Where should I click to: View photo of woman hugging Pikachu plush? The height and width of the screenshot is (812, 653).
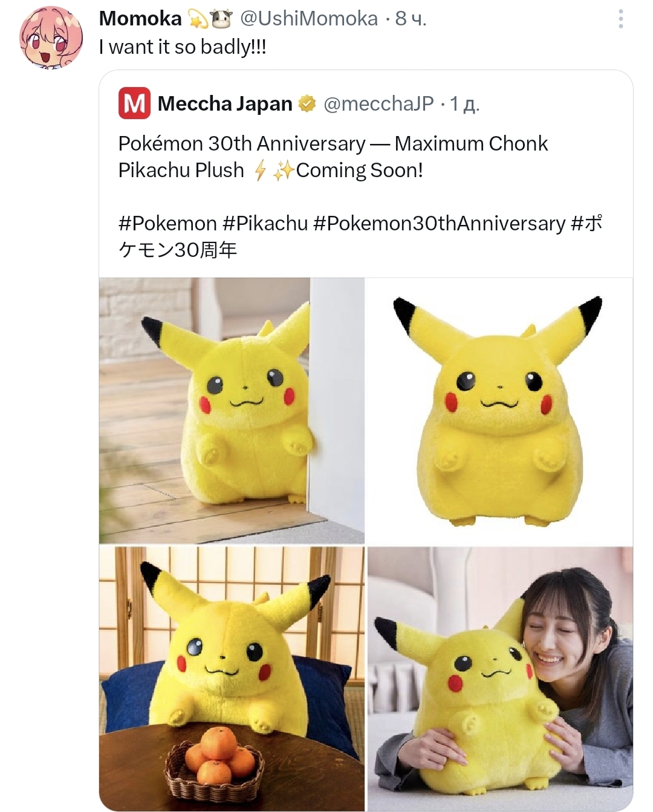coord(500,678)
